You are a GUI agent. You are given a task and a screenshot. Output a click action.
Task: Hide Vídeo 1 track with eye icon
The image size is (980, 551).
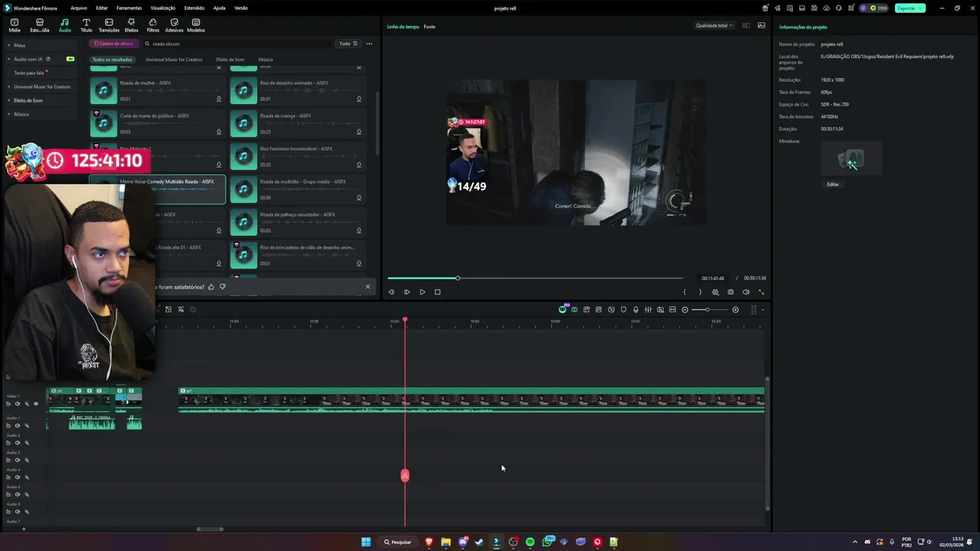(x=35, y=403)
